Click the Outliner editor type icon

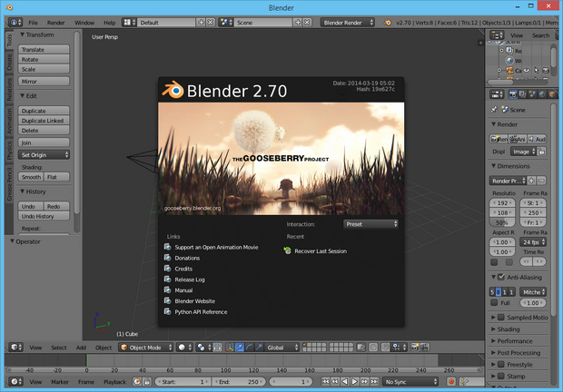tap(498, 35)
